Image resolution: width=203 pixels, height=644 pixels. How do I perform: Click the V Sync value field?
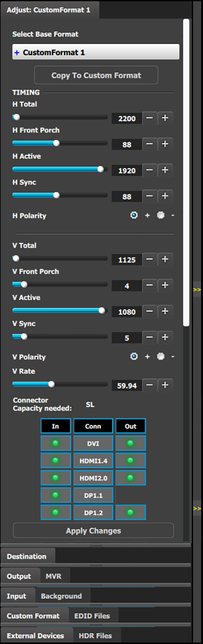pyautogui.click(x=127, y=338)
